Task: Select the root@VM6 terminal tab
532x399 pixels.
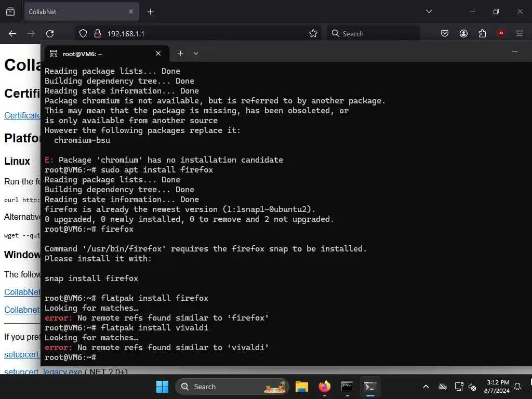Action: (x=107, y=54)
